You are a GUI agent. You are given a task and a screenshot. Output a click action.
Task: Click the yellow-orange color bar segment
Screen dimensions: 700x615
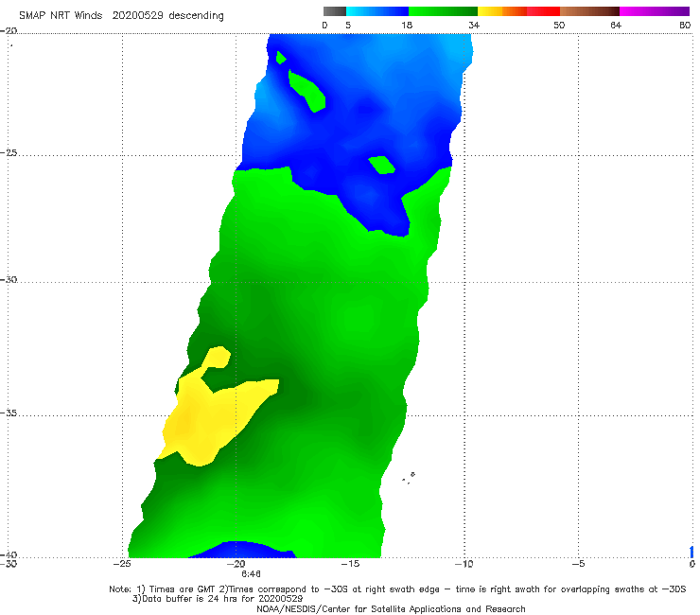pyautogui.click(x=501, y=11)
